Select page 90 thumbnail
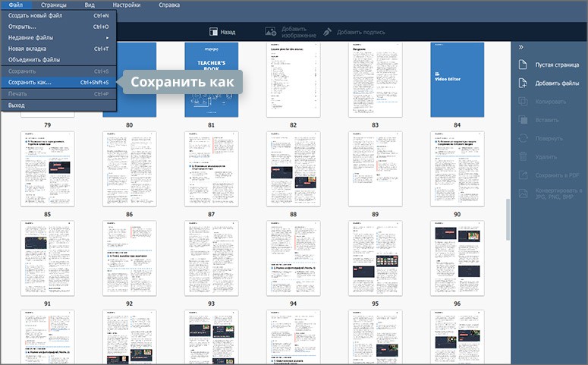588x365 pixels. coord(458,168)
